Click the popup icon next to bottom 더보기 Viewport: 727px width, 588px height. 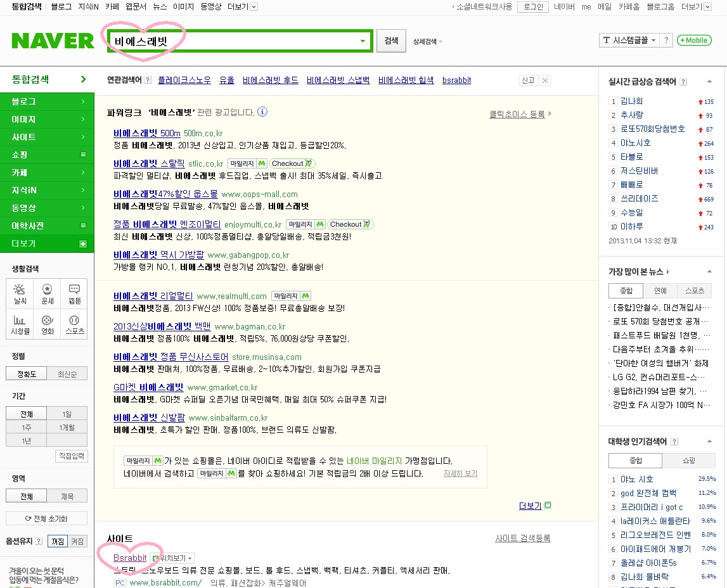pyautogui.click(x=548, y=506)
